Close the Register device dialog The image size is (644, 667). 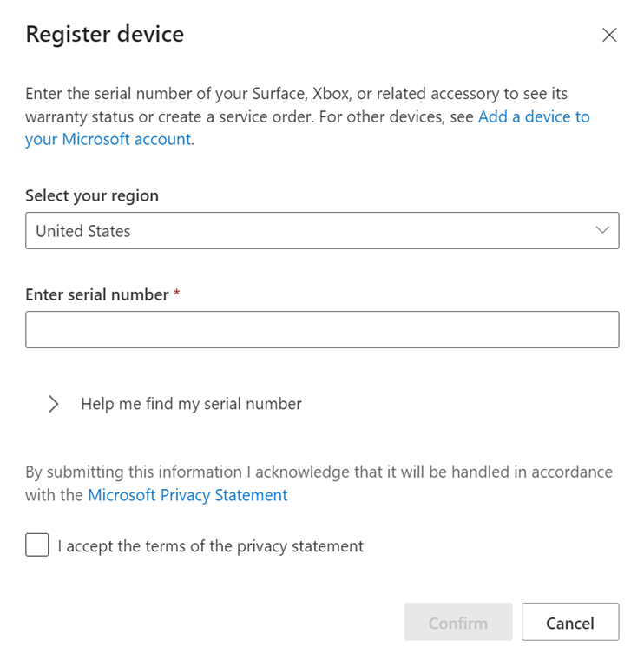[x=609, y=35]
